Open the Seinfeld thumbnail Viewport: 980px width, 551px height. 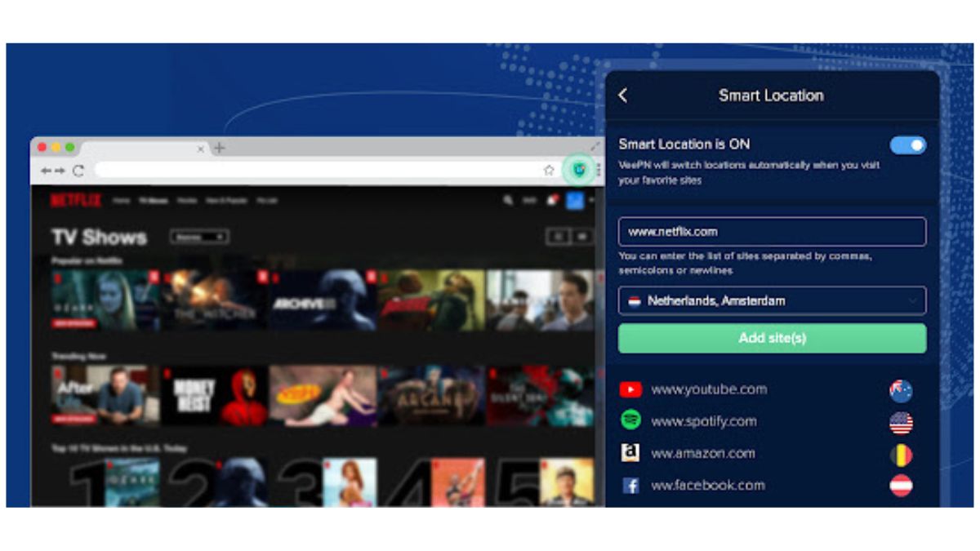323,396
